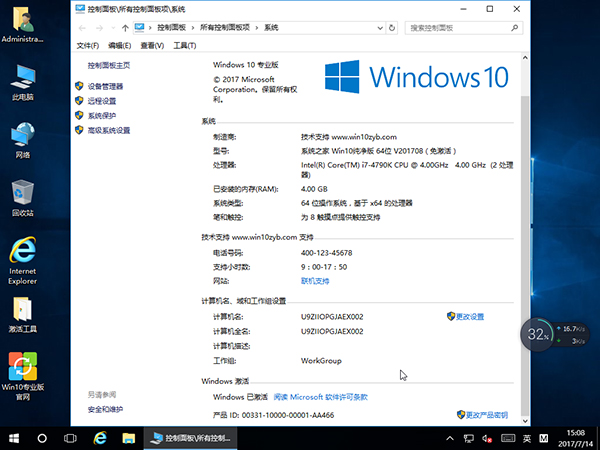Open the 文件(F) menu
Viewport: 600px width, 450px height.
click(x=87, y=45)
